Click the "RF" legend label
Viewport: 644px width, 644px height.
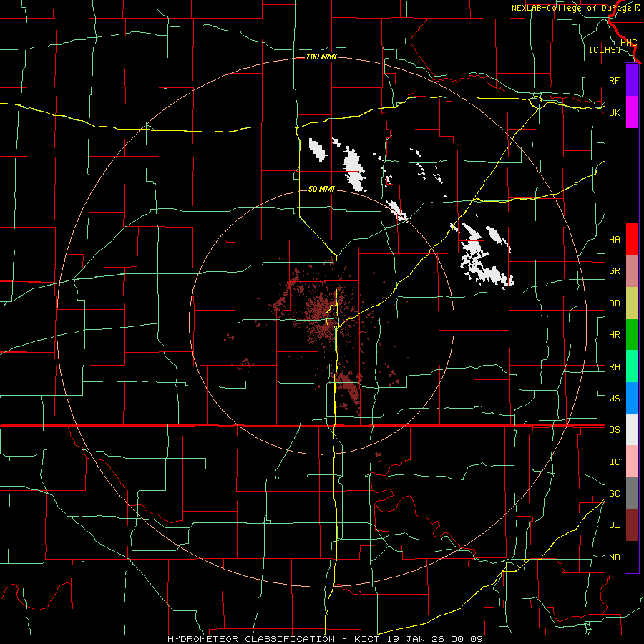tap(614, 80)
